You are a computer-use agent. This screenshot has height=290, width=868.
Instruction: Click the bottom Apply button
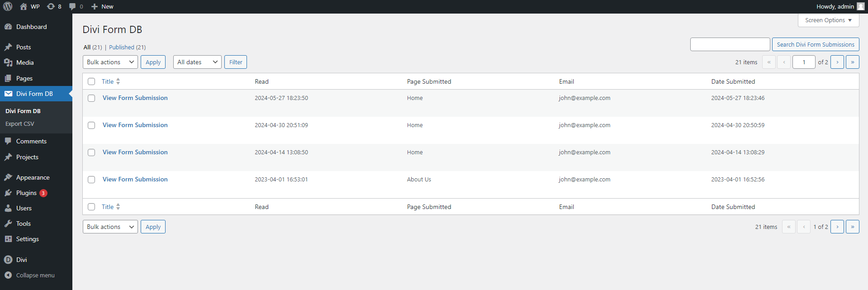(153, 227)
